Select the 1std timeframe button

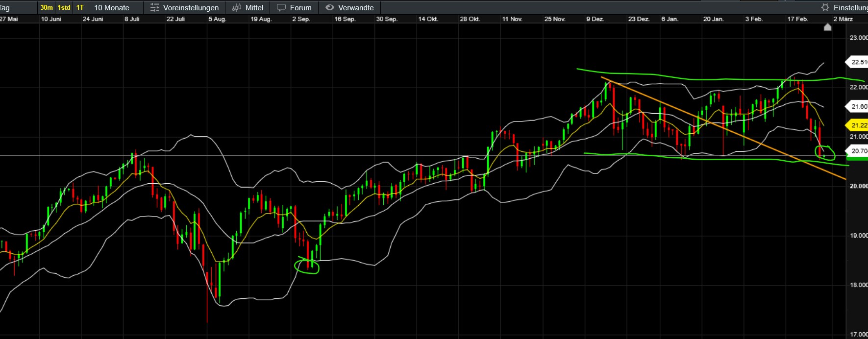[x=64, y=7]
